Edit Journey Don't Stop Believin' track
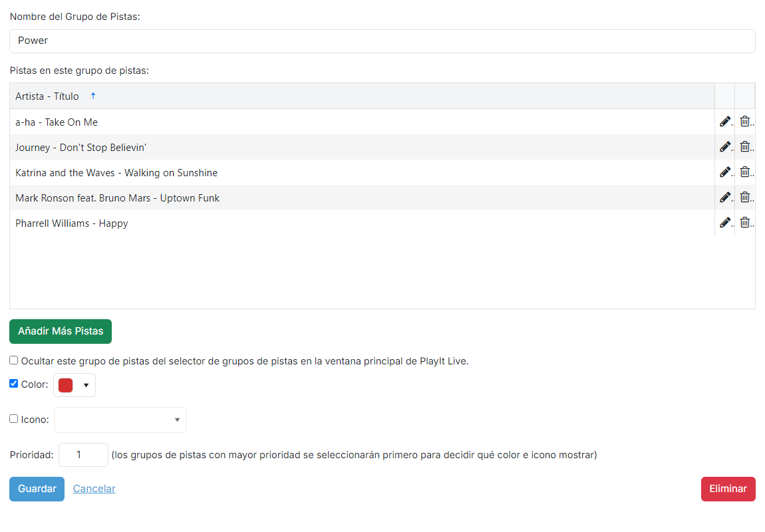Screen dimensions: 765x532 pos(725,147)
